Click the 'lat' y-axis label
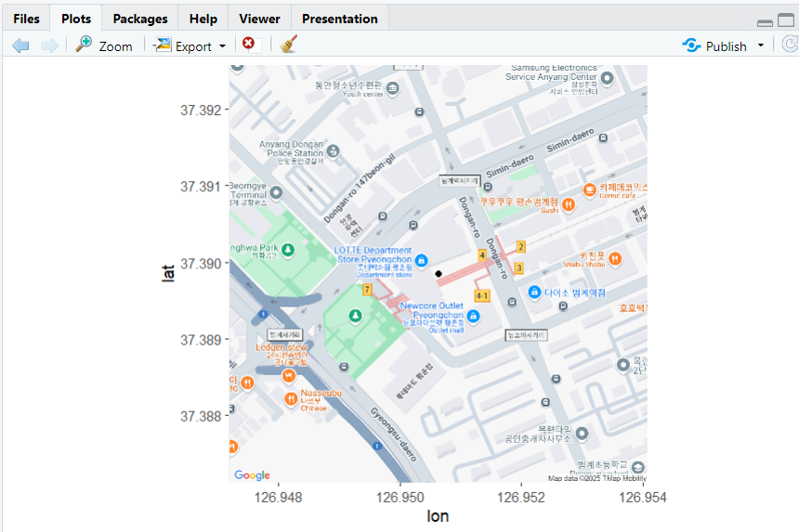The width and height of the screenshot is (799, 532). [x=168, y=273]
